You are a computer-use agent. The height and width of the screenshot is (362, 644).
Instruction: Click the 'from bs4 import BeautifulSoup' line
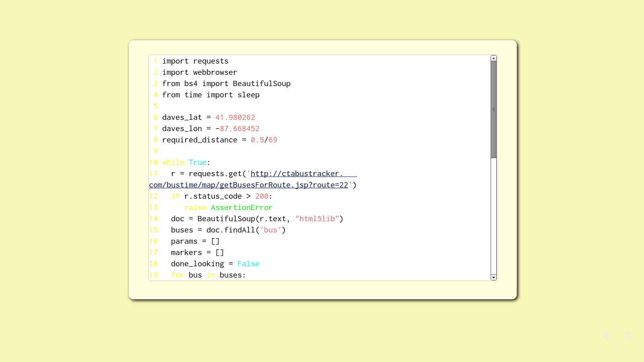pos(226,84)
